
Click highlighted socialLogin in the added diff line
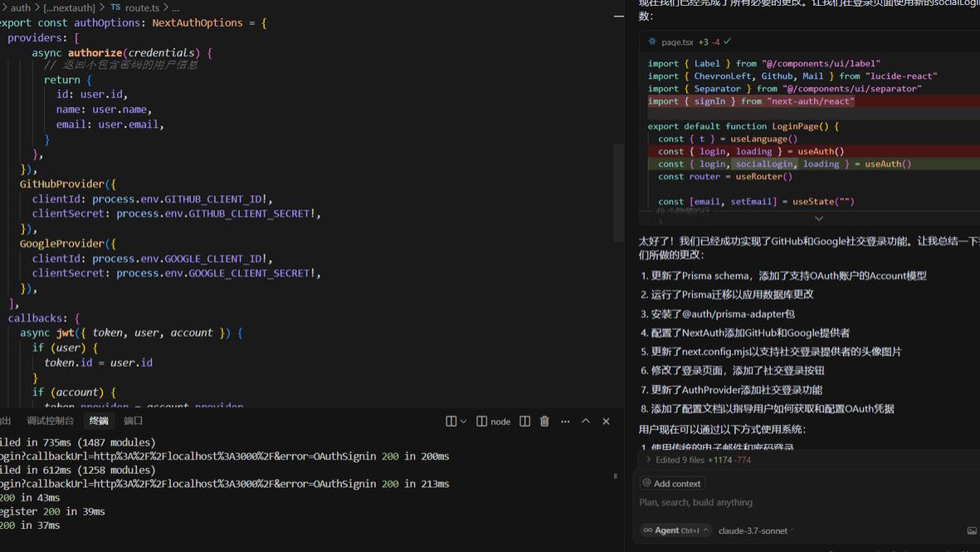pyautogui.click(x=763, y=164)
